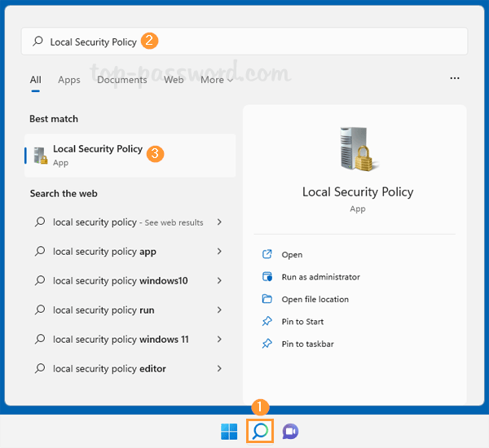Viewport: 489px width, 448px height.
Task: Select 'local security policy run' web suggestion
Action: tap(104, 310)
